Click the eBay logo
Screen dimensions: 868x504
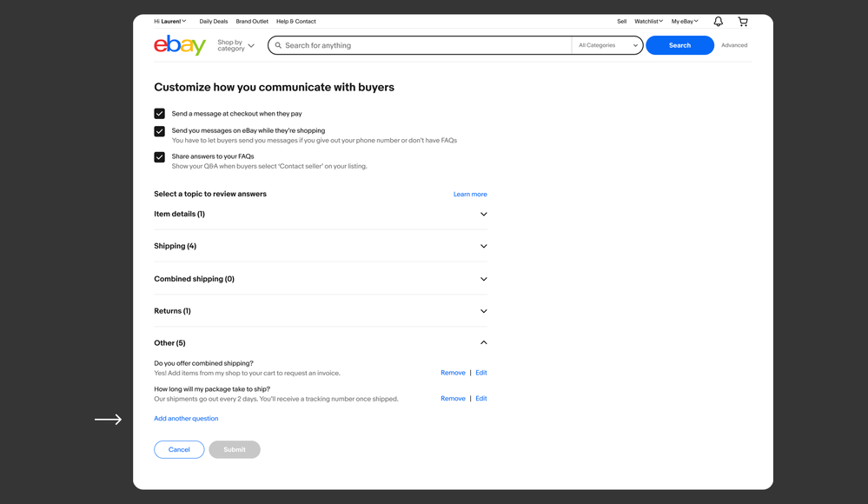[x=180, y=45]
